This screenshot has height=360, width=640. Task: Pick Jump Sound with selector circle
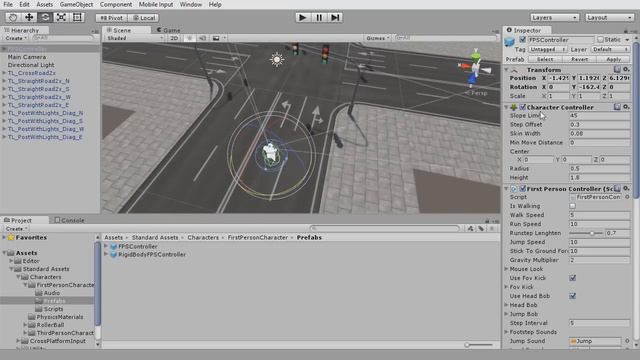pos(627,341)
